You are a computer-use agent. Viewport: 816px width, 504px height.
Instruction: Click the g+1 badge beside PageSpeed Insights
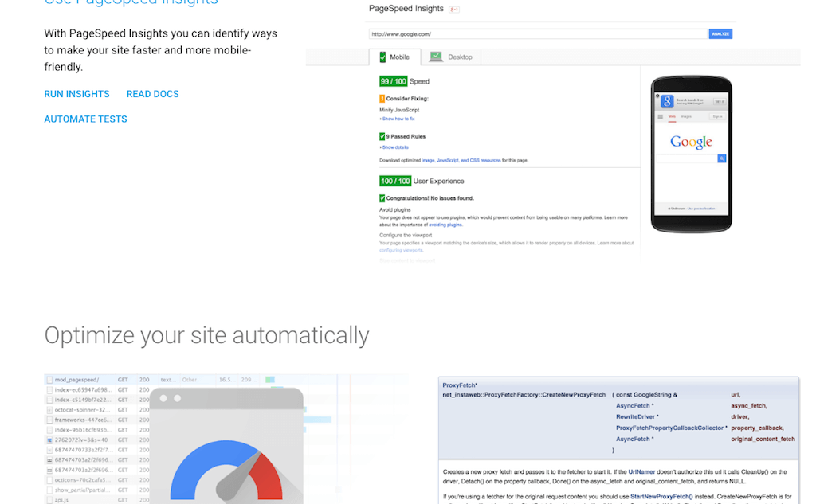(x=453, y=9)
